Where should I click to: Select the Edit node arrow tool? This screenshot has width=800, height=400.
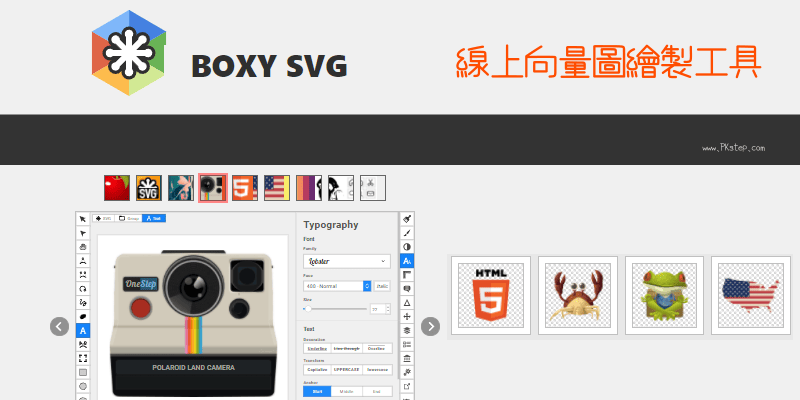pos(83,233)
